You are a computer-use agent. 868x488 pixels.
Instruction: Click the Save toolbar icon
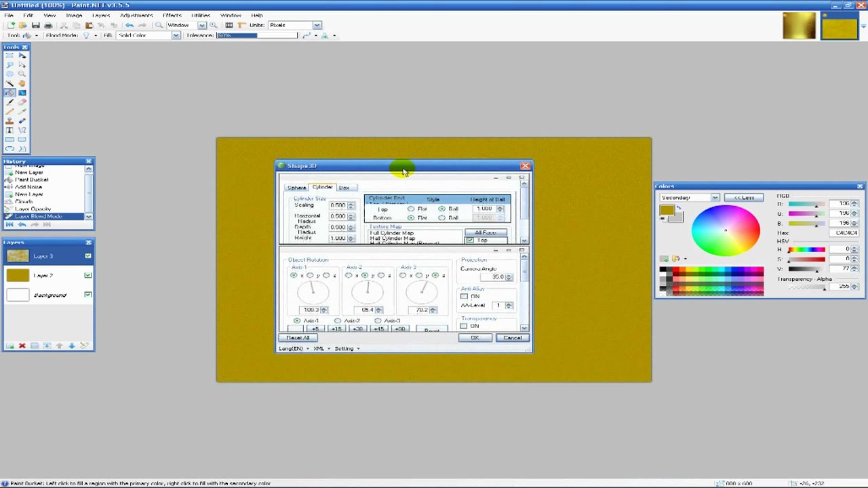(x=36, y=25)
